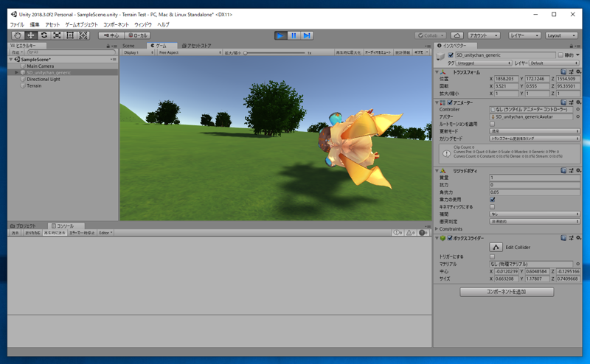Image resolution: width=590 pixels, height=364 pixels.
Task: Expand SD_unitychan_generic in Hierarchy
Action: [16, 72]
